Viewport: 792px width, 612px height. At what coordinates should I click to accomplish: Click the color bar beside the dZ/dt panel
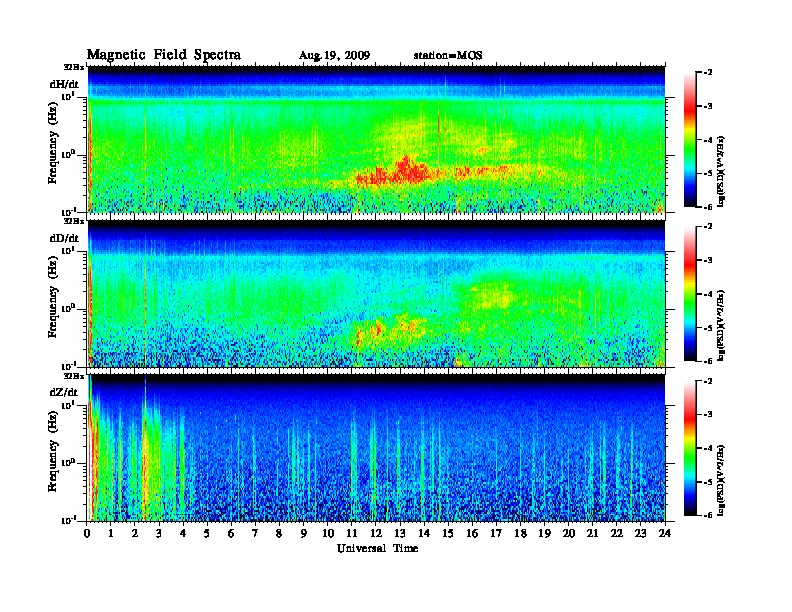coord(689,448)
